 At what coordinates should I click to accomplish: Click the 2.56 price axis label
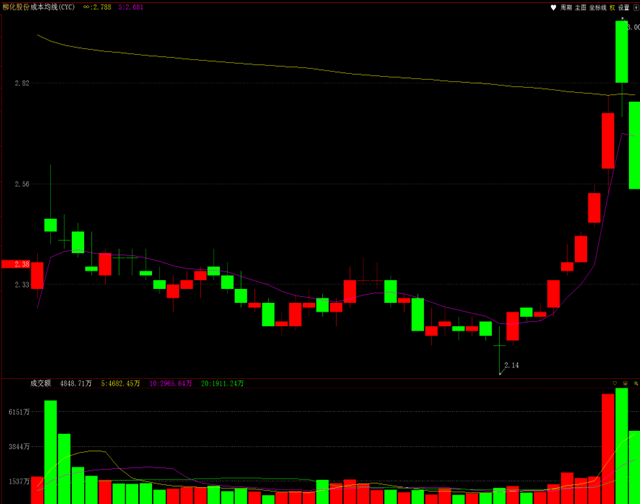tap(22, 184)
